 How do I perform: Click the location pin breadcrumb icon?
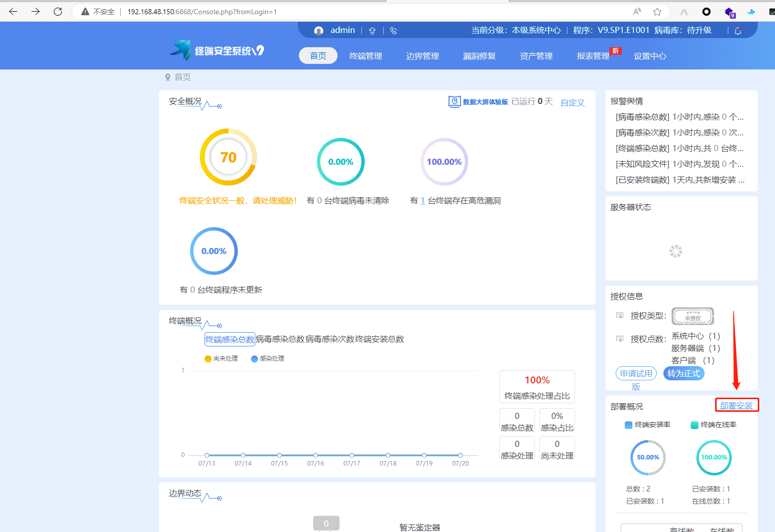coord(168,77)
